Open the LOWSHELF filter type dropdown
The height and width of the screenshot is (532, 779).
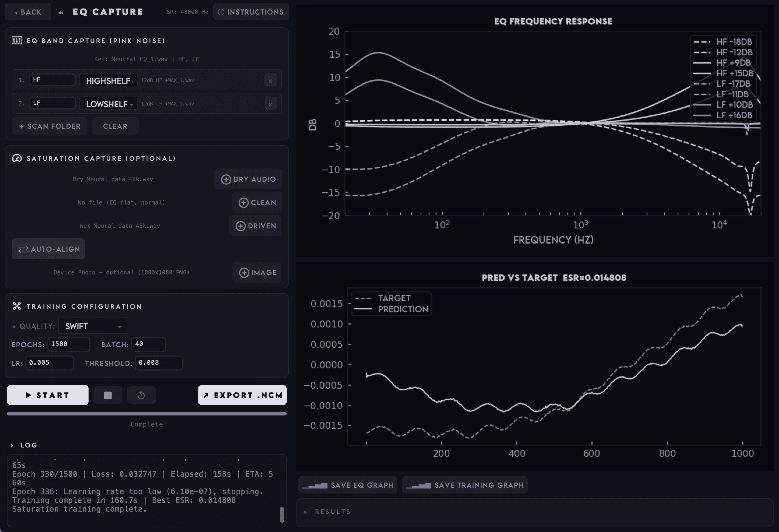(x=108, y=104)
